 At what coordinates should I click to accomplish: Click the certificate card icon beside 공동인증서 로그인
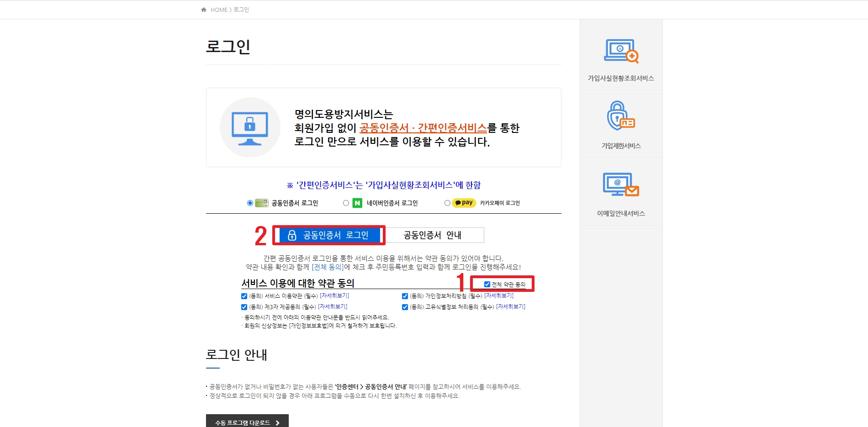pyautogui.click(x=262, y=203)
